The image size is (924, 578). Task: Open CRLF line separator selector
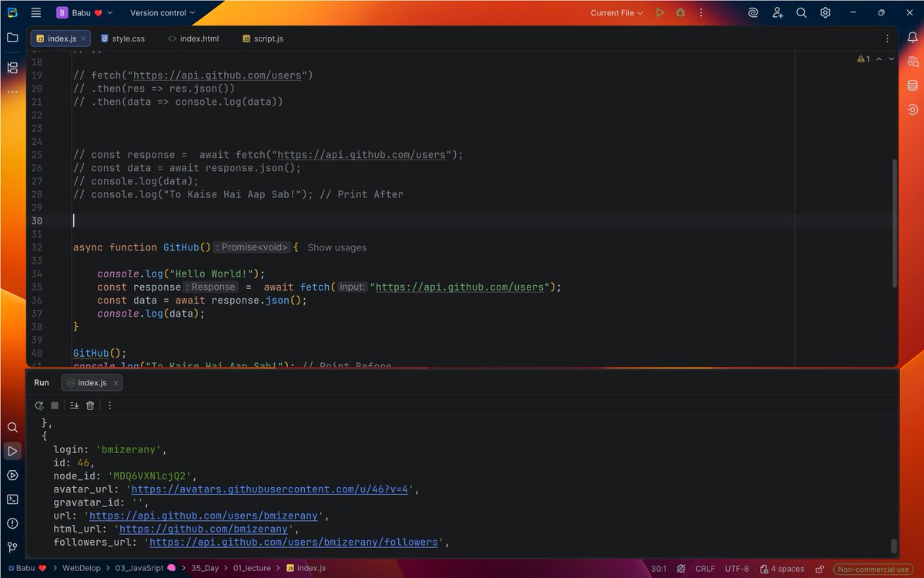[705, 569]
